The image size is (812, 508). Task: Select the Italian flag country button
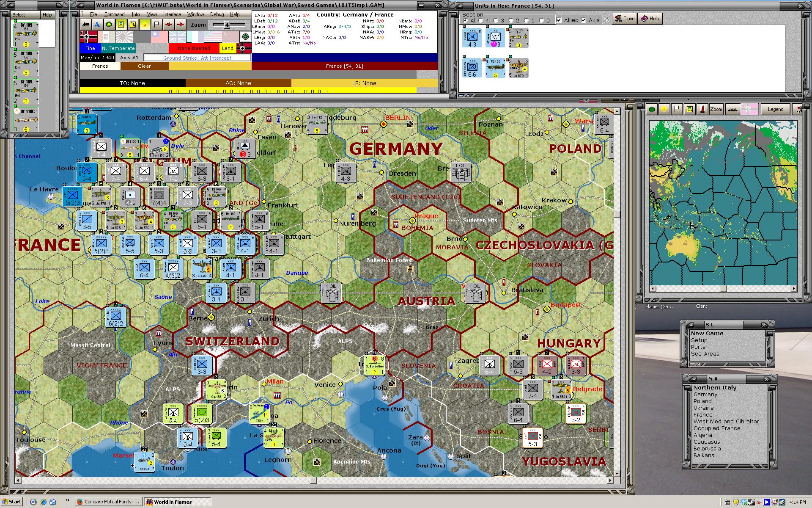pyautogui.click(x=106, y=37)
